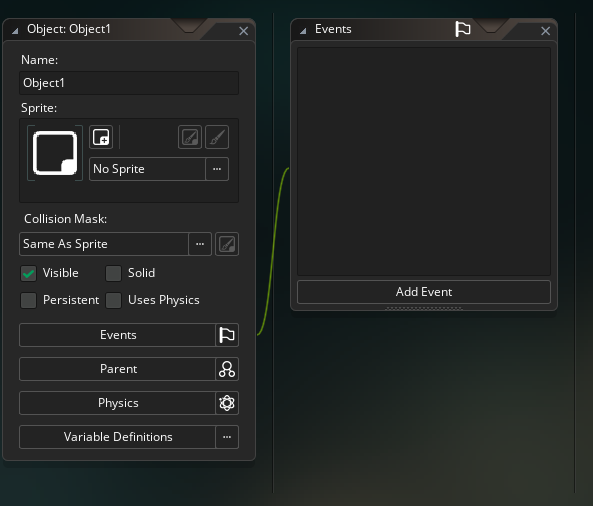Click the sprite preview thumbnail
This screenshot has height=506, width=593.
55,153
